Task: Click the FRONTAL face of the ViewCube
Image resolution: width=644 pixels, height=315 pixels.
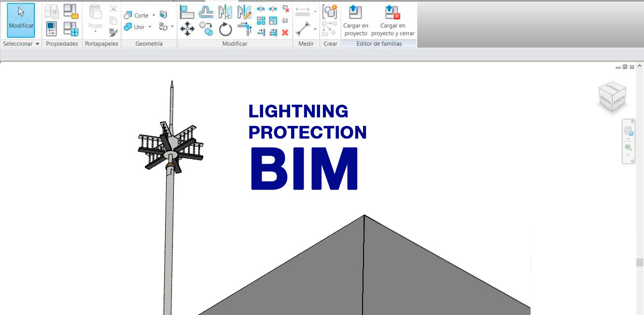Action: pyautogui.click(x=606, y=101)
